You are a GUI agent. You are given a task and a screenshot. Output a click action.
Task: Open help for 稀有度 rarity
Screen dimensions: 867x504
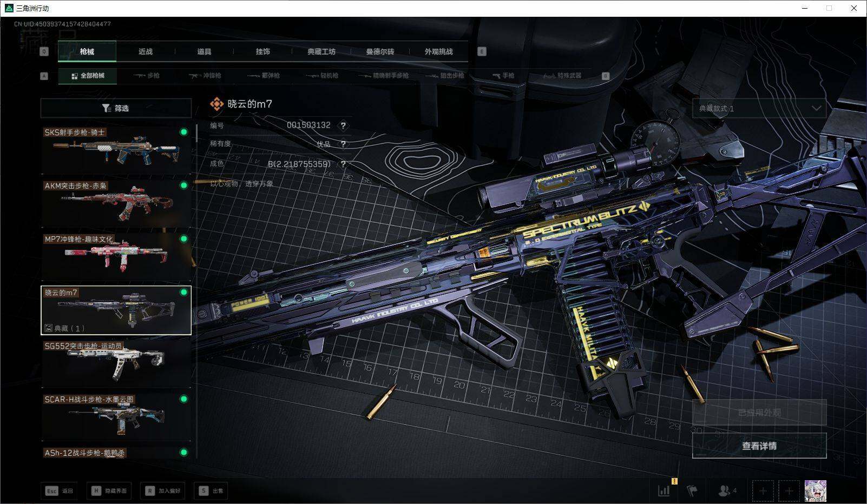point(343,144)
